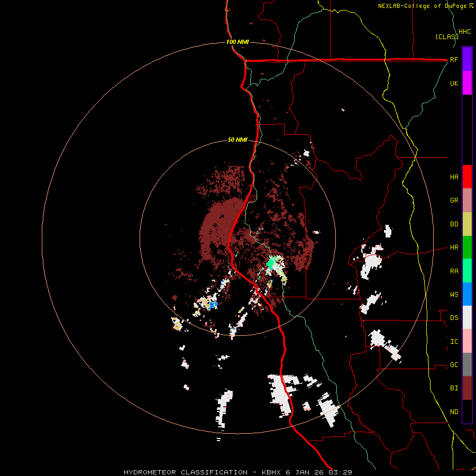Click the WS legend label
Viewport: 476px width, 476px height.
(454, 295)
